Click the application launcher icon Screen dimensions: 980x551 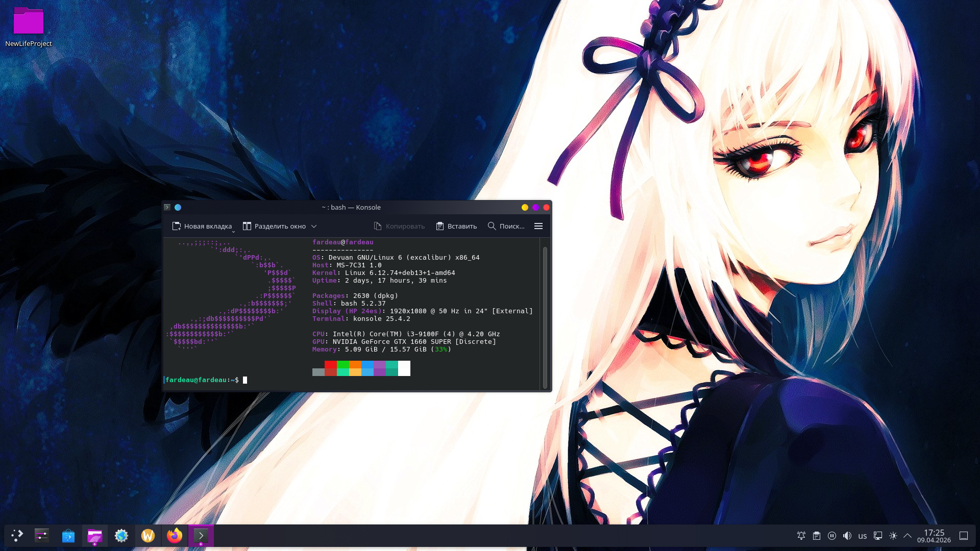pos(17,536)
